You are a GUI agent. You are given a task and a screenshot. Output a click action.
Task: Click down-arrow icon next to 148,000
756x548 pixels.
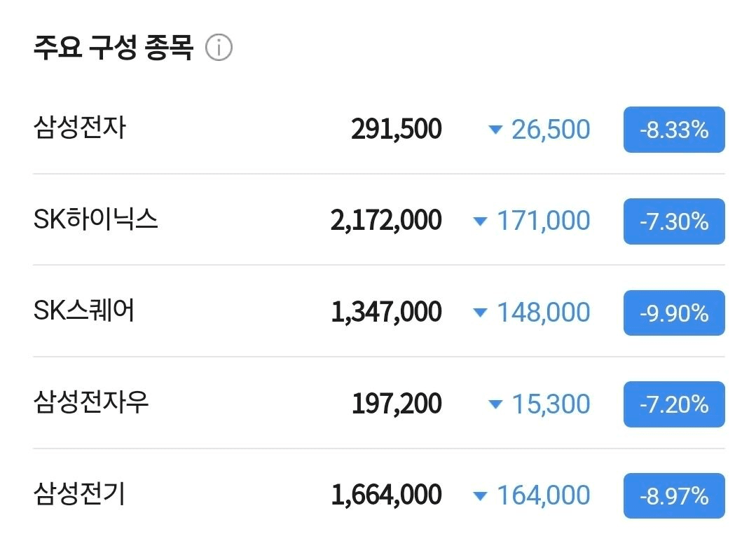pyautogui.click(x=480, y=312)
